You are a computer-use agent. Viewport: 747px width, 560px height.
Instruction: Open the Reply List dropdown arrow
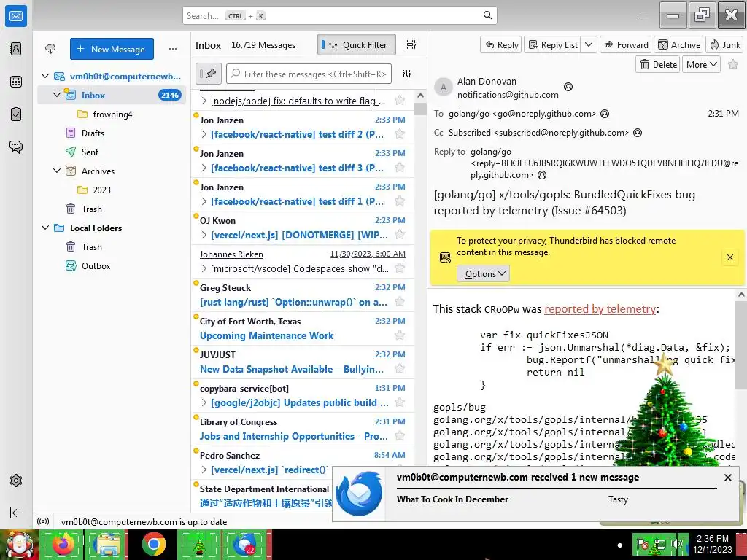[x=589, y=44]
